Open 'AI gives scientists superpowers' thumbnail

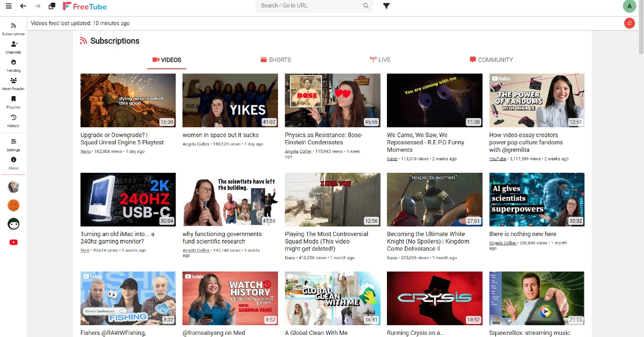537,200
